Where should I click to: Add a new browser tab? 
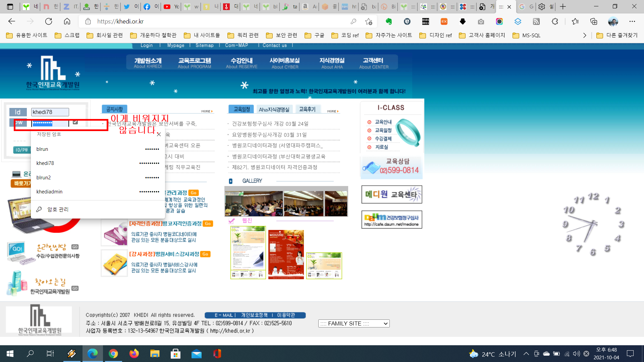(x=563, y=6)
